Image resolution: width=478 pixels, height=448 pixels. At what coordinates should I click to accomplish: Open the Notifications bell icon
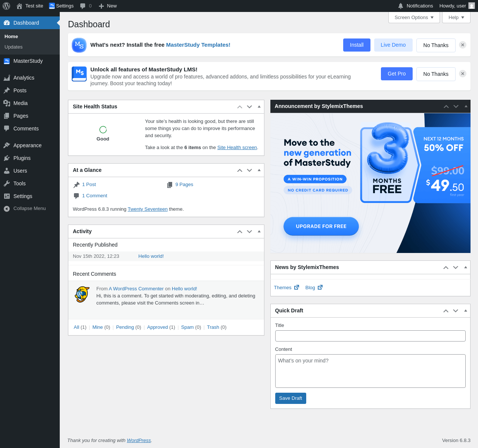pyautogui.click(x=401, y=6)
